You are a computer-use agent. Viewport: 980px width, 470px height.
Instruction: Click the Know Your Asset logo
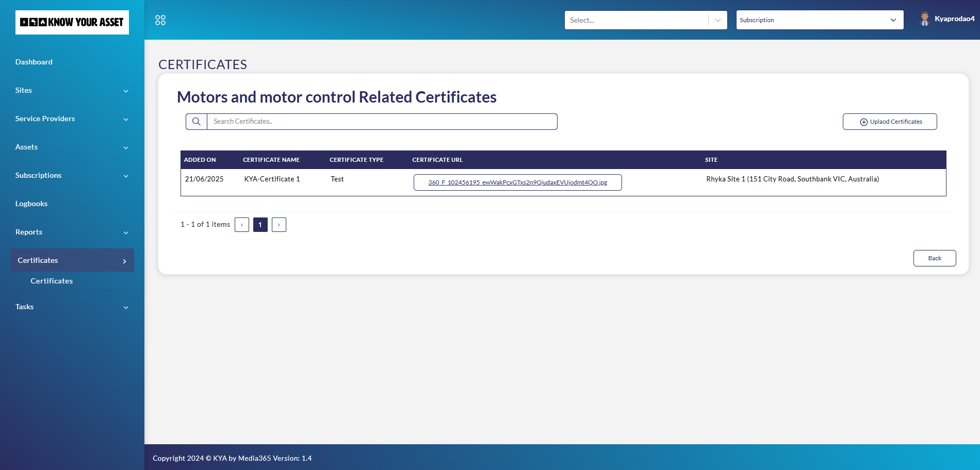[x=72, y=22]
